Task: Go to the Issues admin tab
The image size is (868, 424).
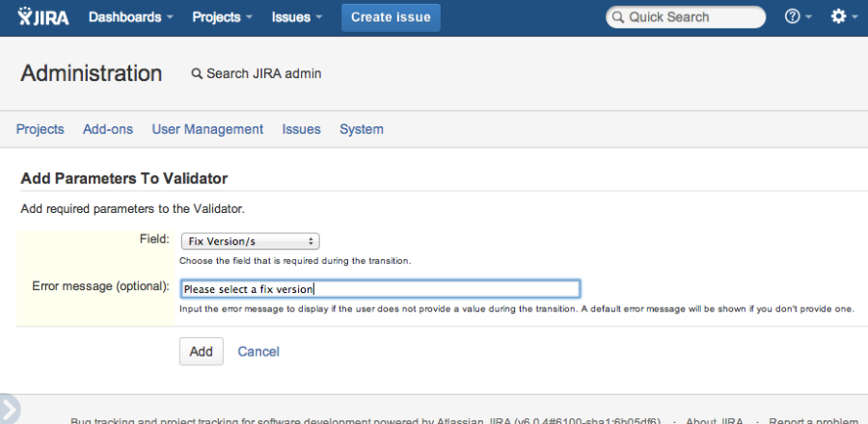Action: click(301, 129)
